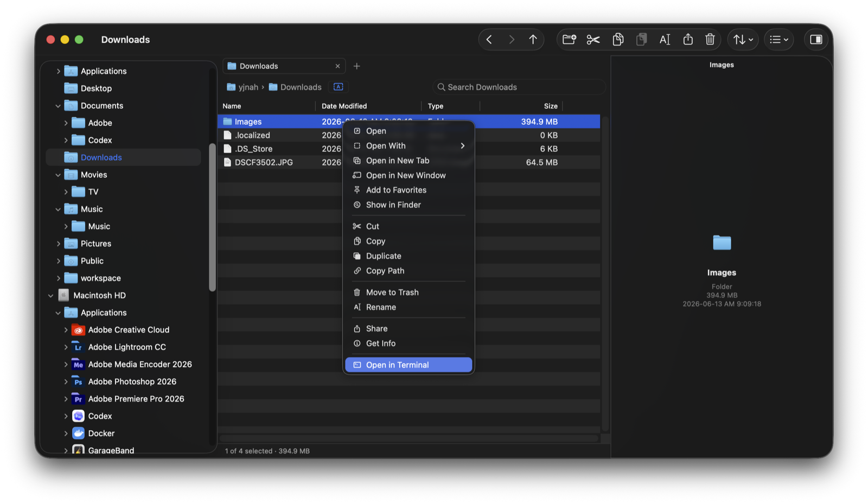This screenshot has width=868, height=504.
Task: Choose Copy in the context menu
Action: pyautogui.click(x=409, y=241)
